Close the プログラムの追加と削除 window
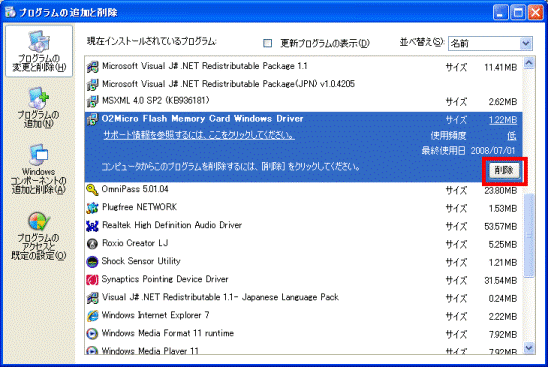Viewport: 548px width, 367px height. 535,13
